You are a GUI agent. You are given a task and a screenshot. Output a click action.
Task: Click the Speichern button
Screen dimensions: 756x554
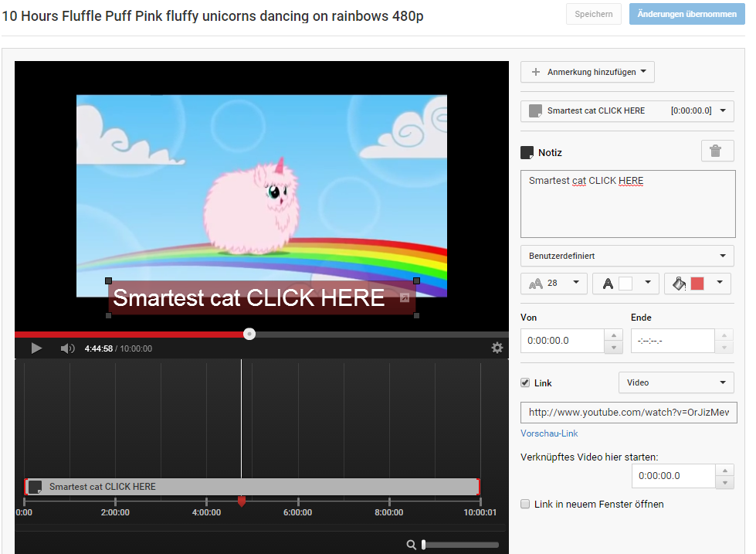(x=594, y=14)
